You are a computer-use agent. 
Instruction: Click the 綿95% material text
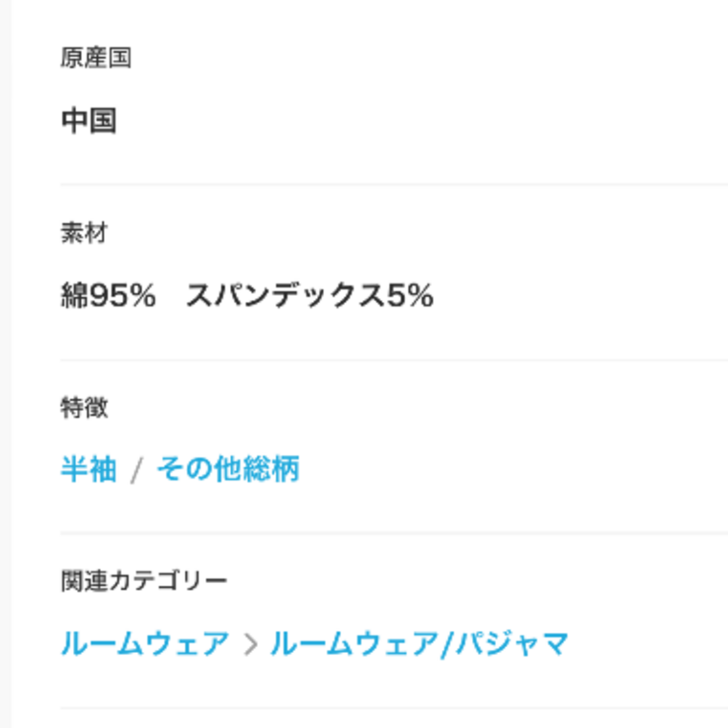108,295
